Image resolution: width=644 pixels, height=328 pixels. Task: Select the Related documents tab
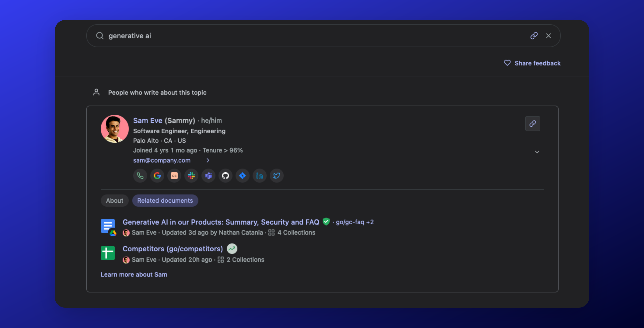(x=165, y=200)
